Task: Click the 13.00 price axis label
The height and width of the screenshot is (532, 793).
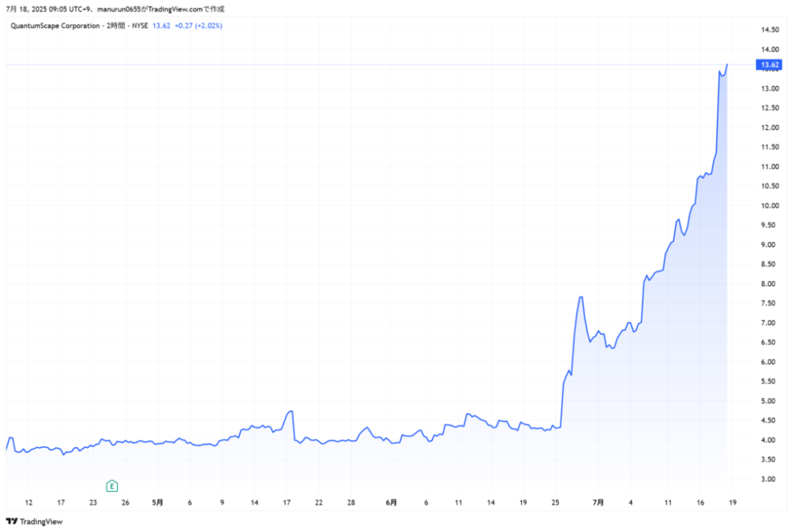Action: [x=770, y=88]
